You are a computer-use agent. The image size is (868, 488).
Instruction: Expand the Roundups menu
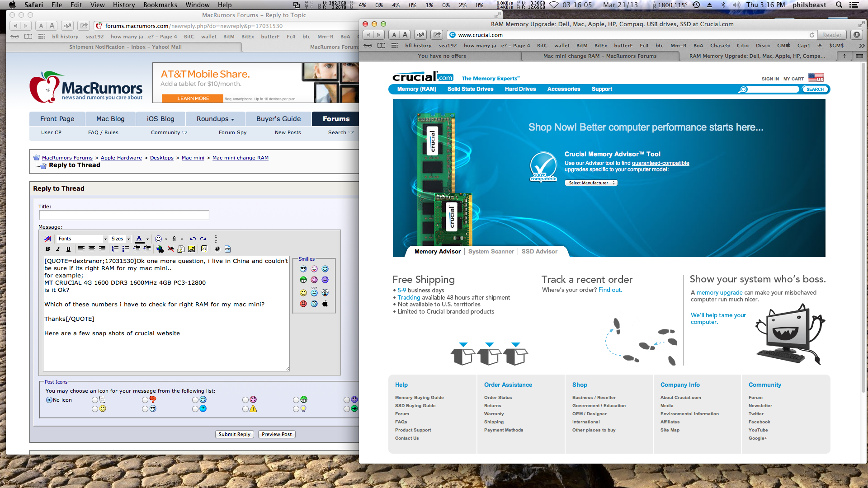(215, 119)
